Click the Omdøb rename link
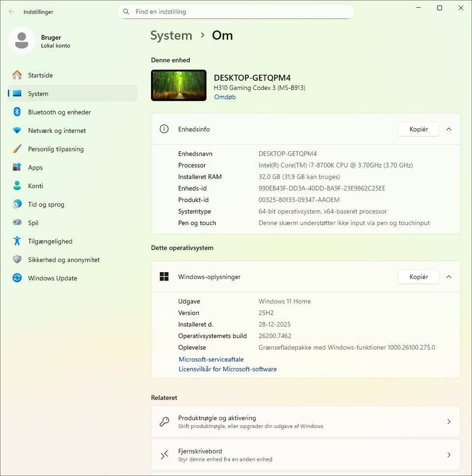 pyautogui.click(x=225, y=97)
